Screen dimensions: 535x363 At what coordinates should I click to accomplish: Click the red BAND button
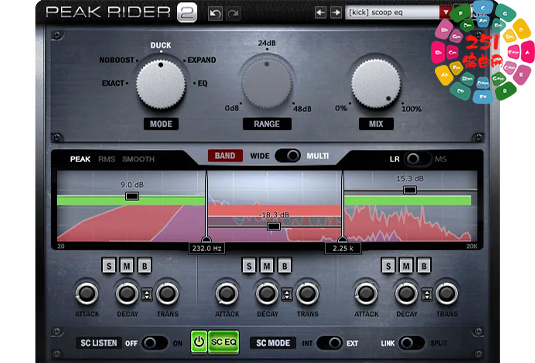(x=225, y=156)
